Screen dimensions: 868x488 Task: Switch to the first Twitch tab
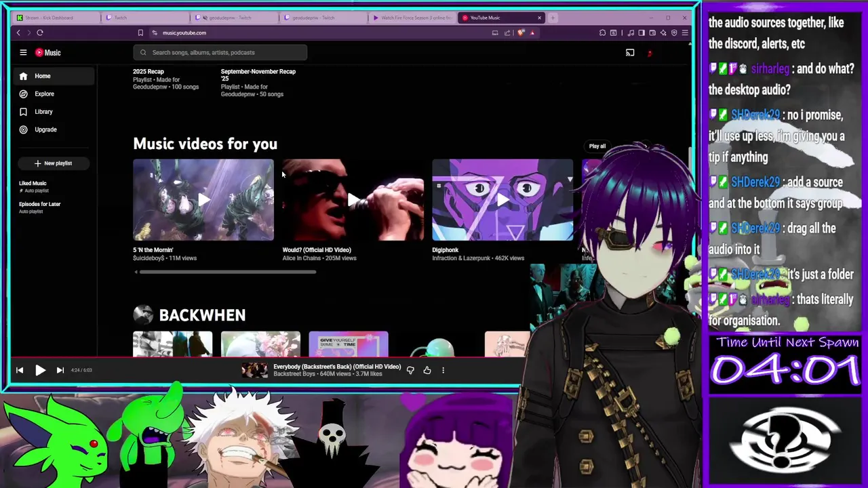coord(144,18)
